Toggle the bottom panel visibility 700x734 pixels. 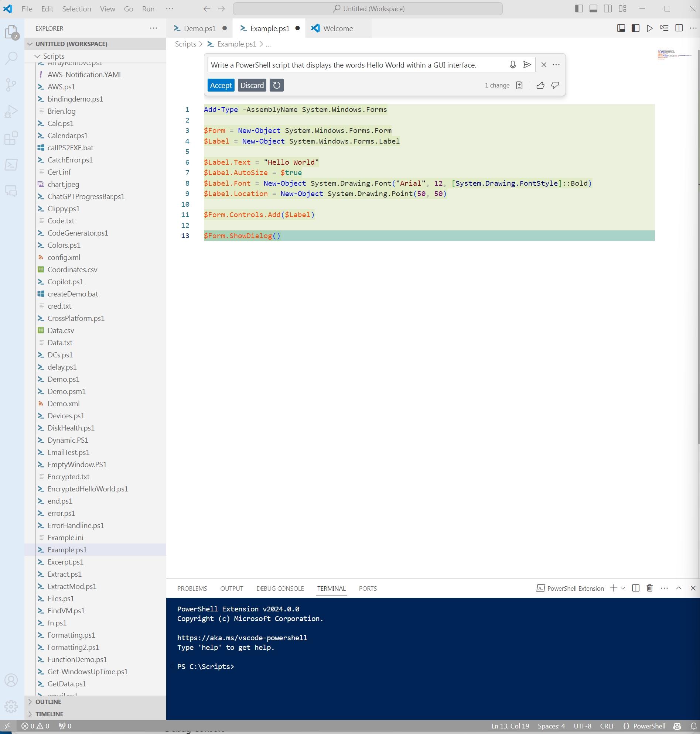(593, 8)
